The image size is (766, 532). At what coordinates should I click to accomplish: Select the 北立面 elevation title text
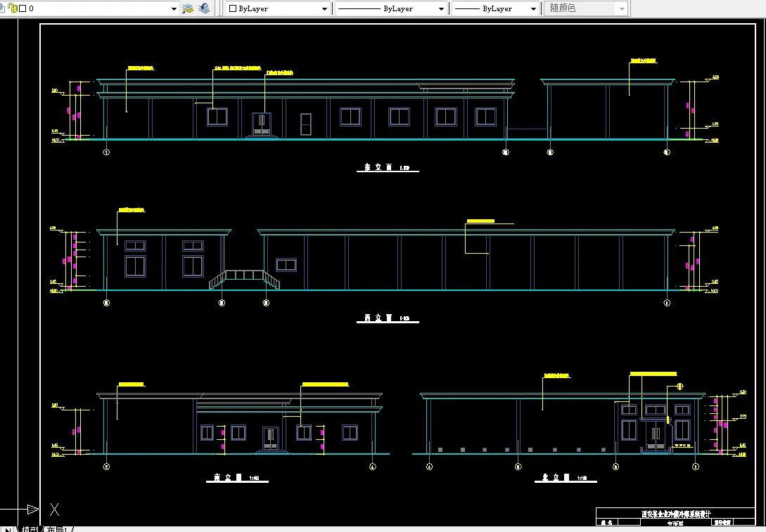click(x=556, y=477)
